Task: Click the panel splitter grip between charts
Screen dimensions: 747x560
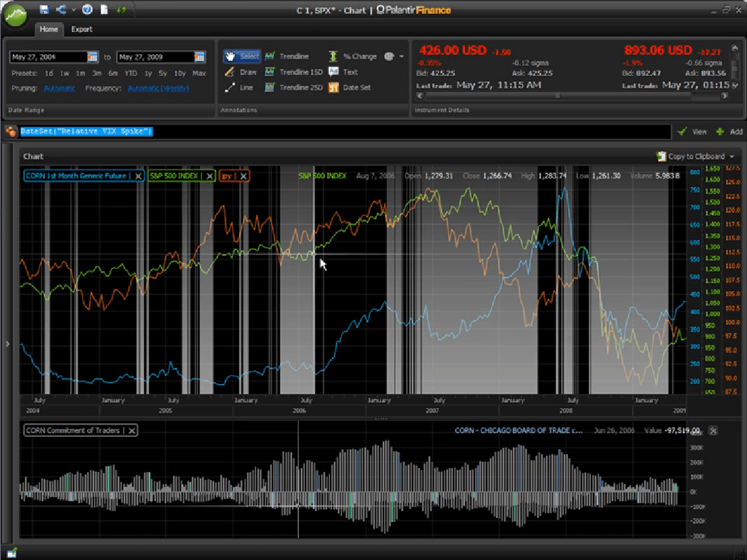Action: pos(381,419)
